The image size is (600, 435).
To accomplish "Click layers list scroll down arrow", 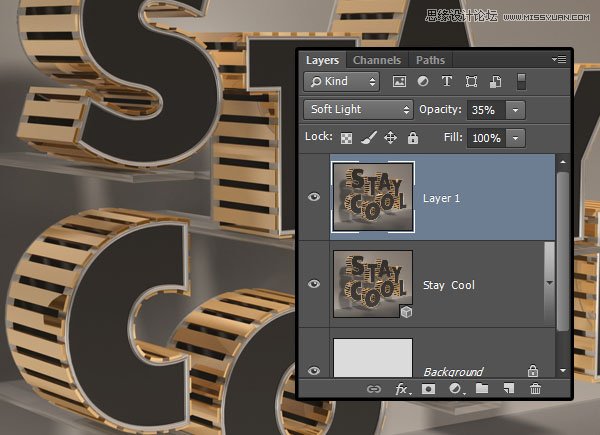I will [563, 370].
